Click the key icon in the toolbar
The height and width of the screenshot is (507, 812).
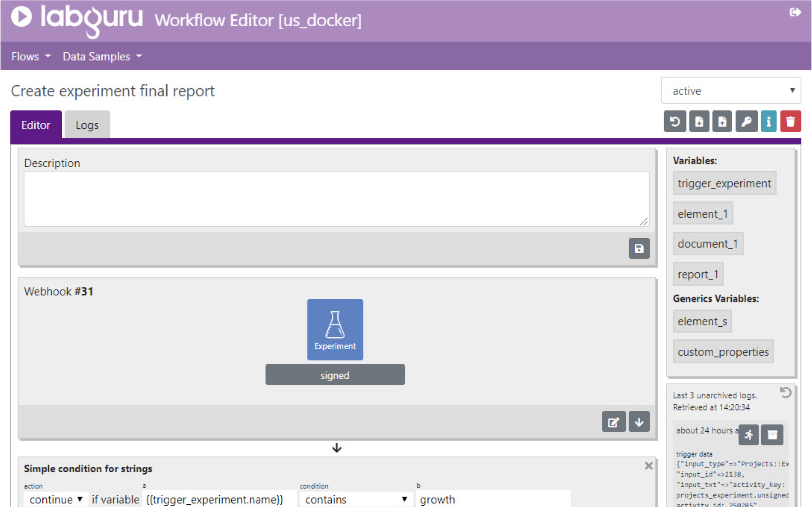(x=746, y=122)
